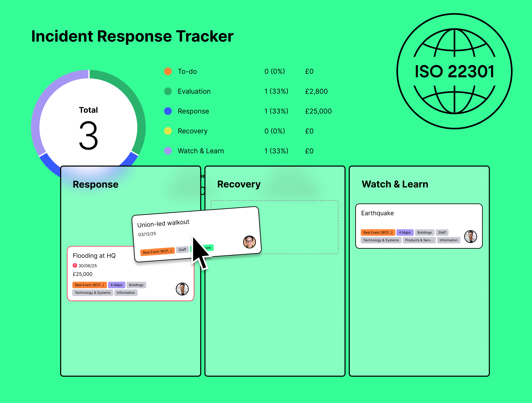
Task: Click the 30/06/25 date on Flooding card
Action: [x=87, y=266]
